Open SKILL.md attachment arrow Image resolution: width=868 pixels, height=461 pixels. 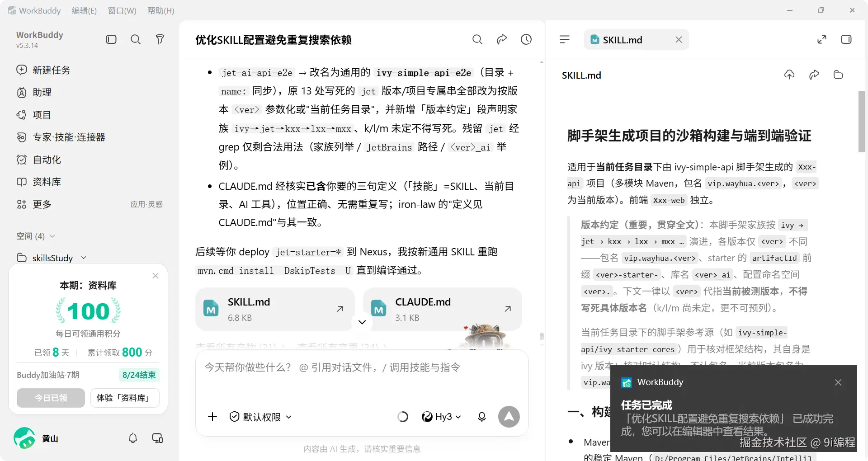[340, 309]
